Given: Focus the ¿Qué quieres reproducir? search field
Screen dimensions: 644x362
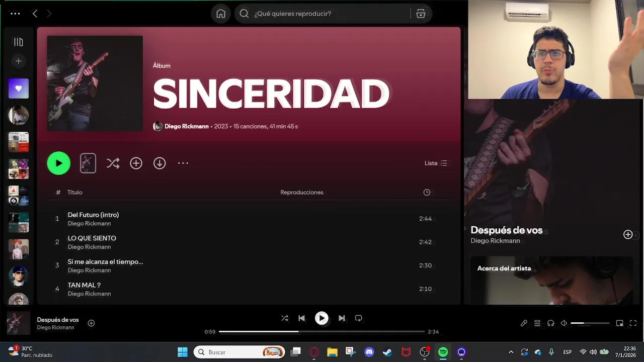Looking at the screenshot, I should [322, 14].
